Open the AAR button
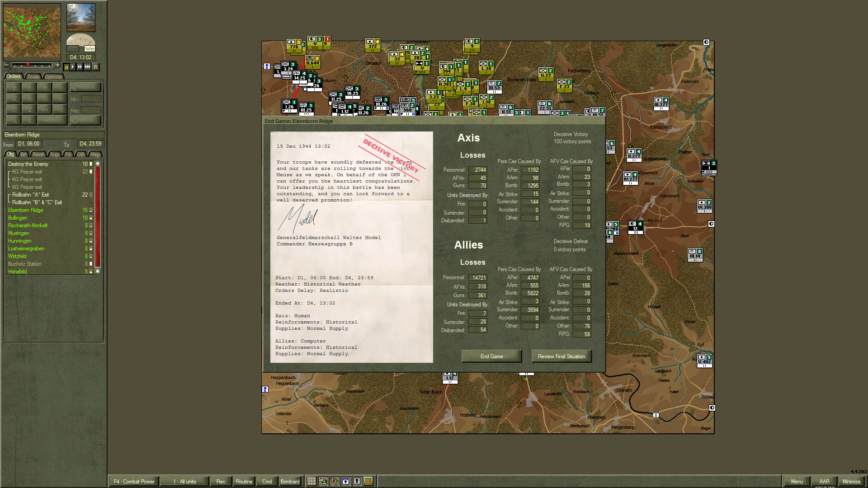This screenshot has width=868, height=488. 825,482
